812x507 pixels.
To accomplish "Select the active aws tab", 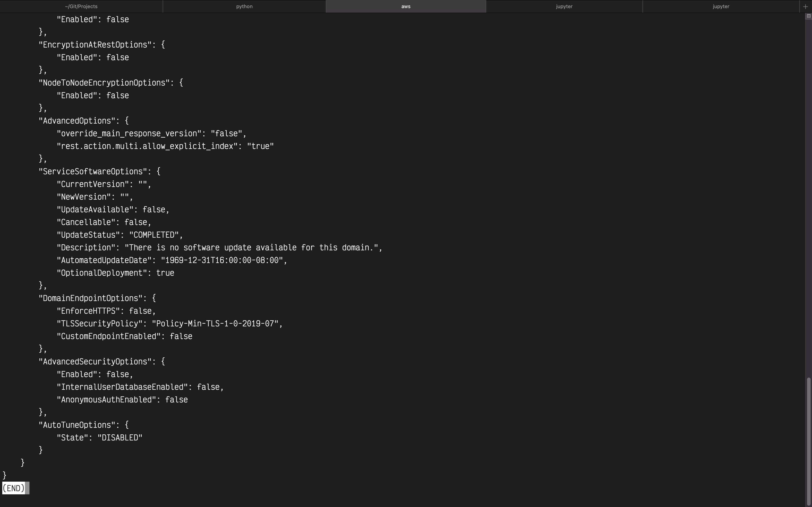I will coord(406,6).
